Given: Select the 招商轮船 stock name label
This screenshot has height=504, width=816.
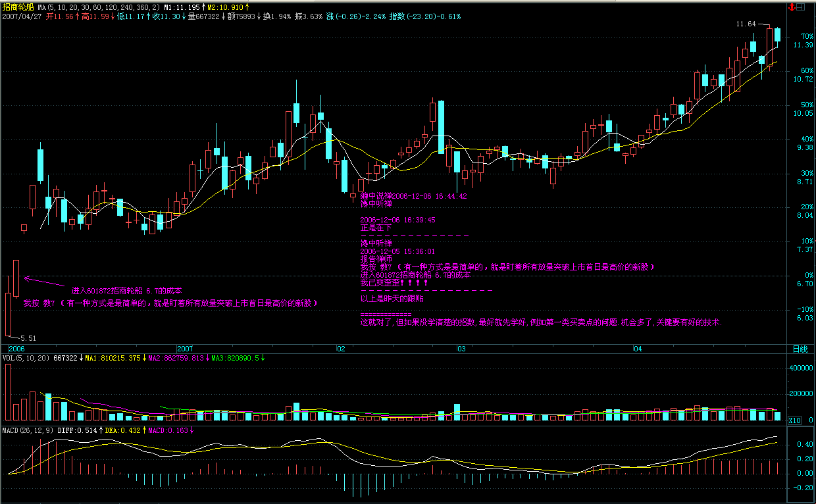Looking at the screenshot, I should click(17, 7).
